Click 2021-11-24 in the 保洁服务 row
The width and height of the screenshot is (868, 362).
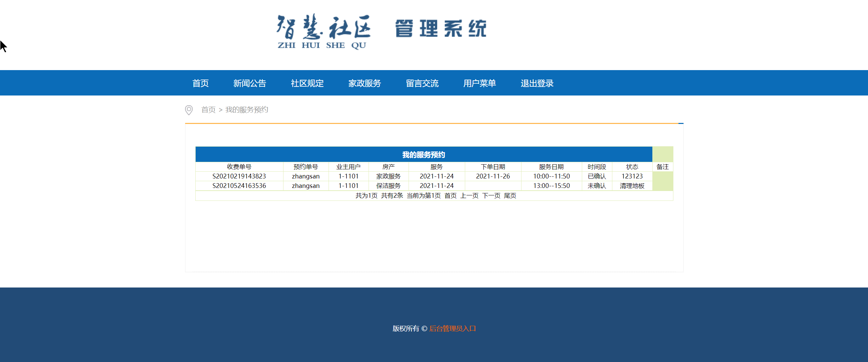coord(437,186)
